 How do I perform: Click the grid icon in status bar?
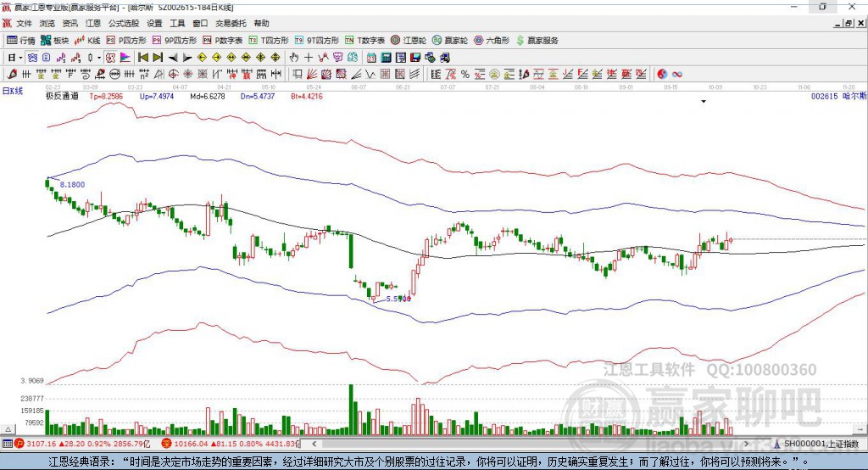coord(7,444)
